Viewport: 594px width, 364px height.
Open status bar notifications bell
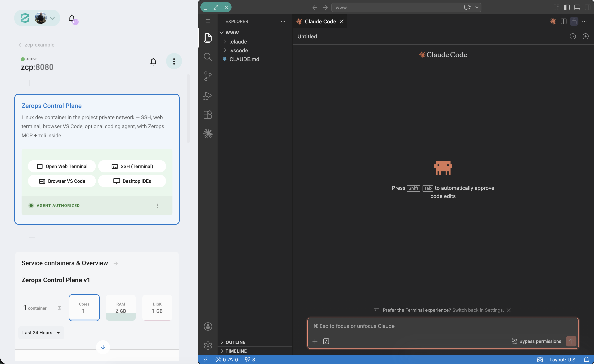[586, 359]
